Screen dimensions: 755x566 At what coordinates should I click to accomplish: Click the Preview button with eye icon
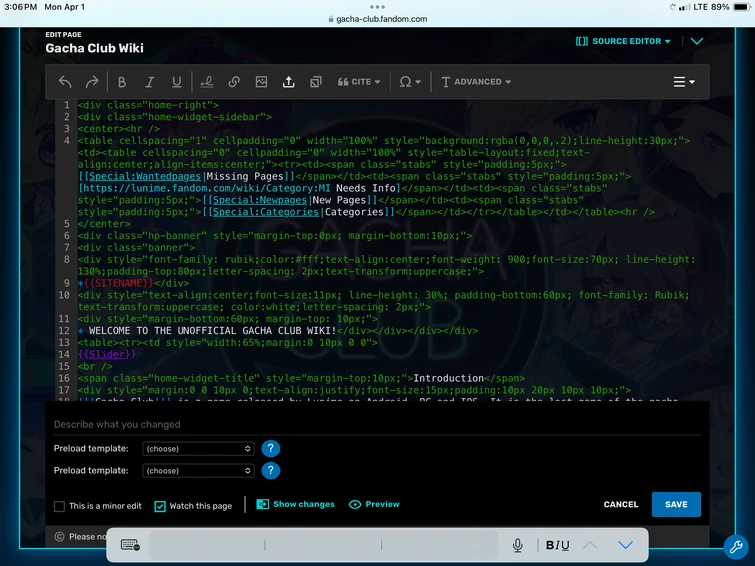[374, 505]
